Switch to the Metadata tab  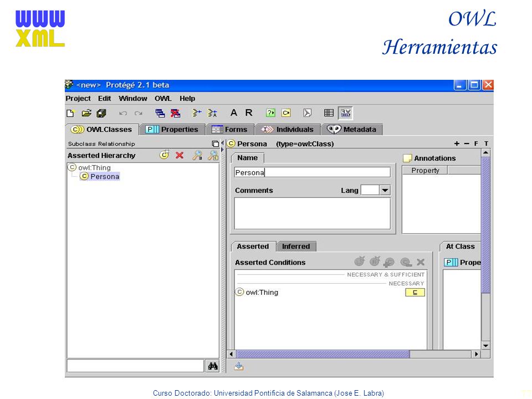(x=351, y=130)
